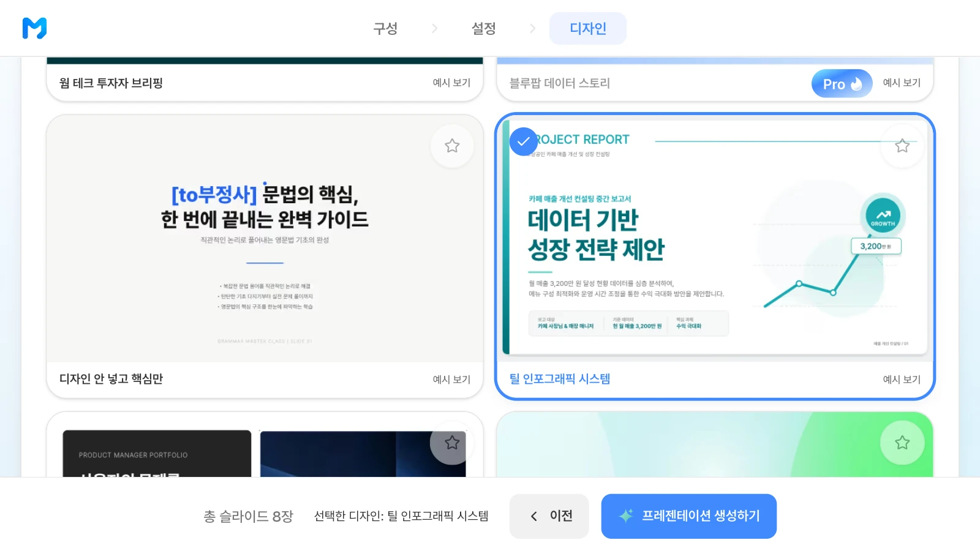Go to the 설정 step
The width and height of the screenshot is (980, 551).
click(483, 28)
